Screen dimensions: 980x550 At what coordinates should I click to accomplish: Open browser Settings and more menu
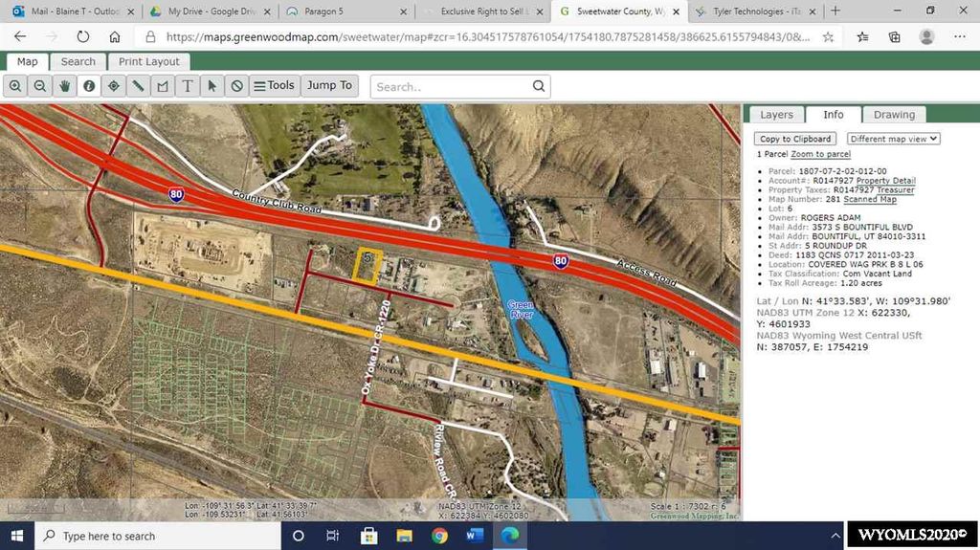[959, 37]
